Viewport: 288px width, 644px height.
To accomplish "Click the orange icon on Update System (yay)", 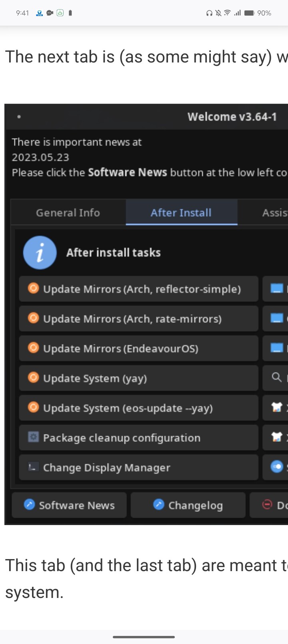I will coord(33,377).
